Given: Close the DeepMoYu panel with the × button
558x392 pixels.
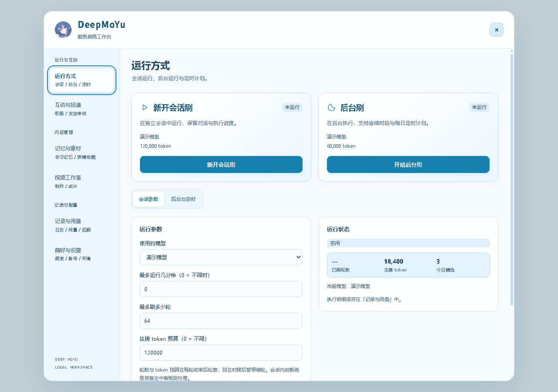Looking at the screenshot, I should (x=497, y=30).
